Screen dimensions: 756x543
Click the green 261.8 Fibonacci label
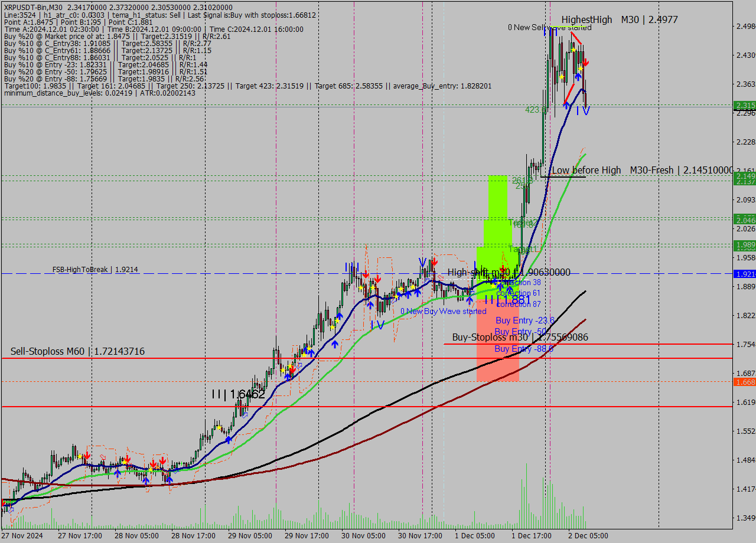[x=522, y=181]
